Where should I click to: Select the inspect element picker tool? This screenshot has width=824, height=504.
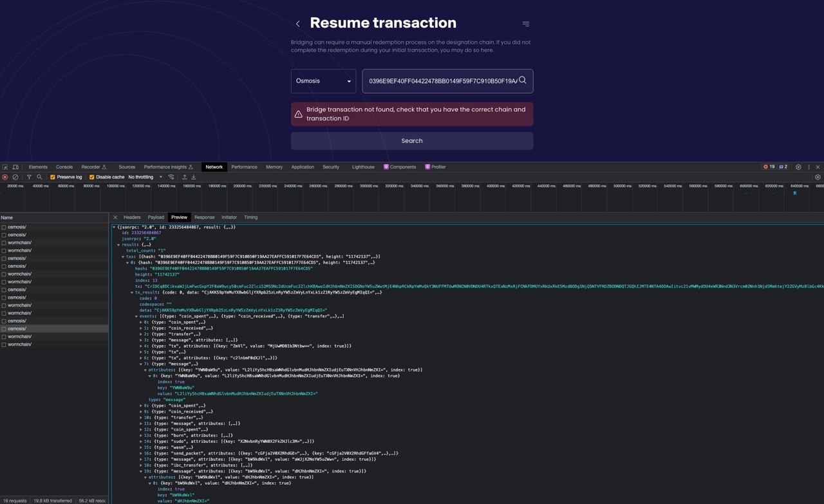(5, 167)
